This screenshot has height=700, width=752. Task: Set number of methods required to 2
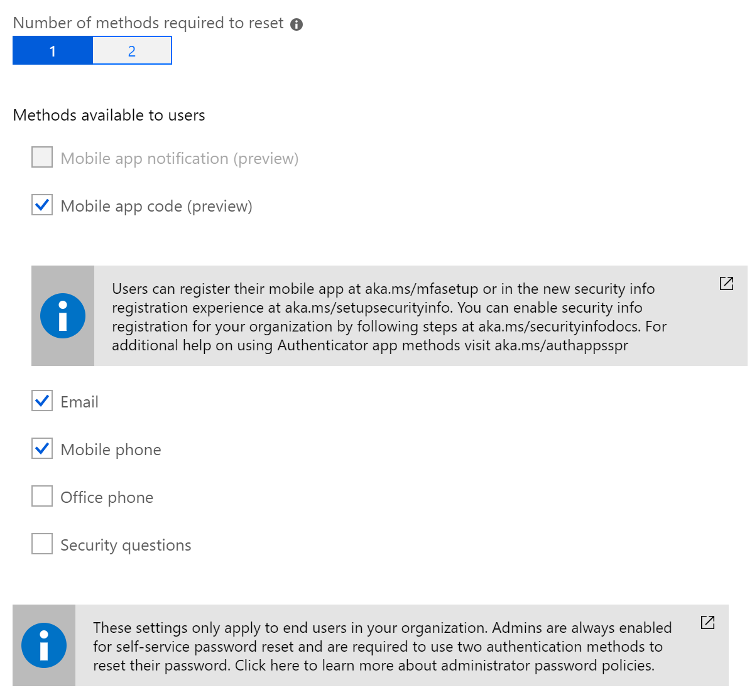point(132,51)
